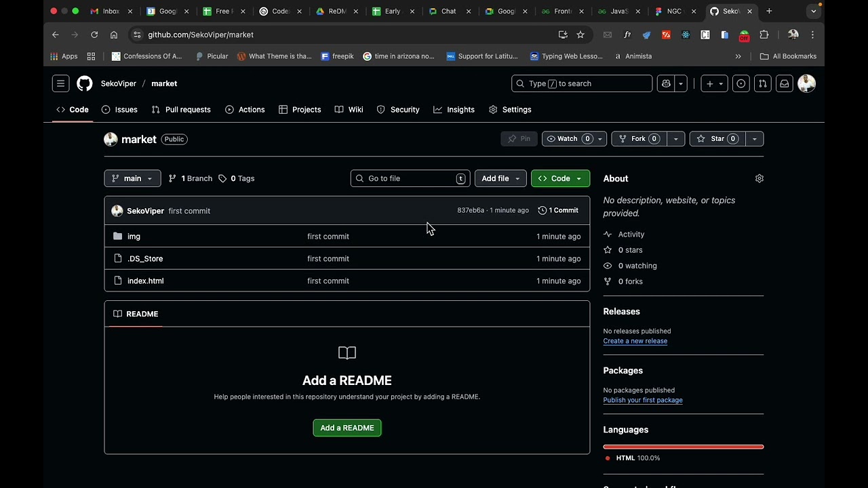
Task: Open the Wiki tab
Action: point(349,110)
